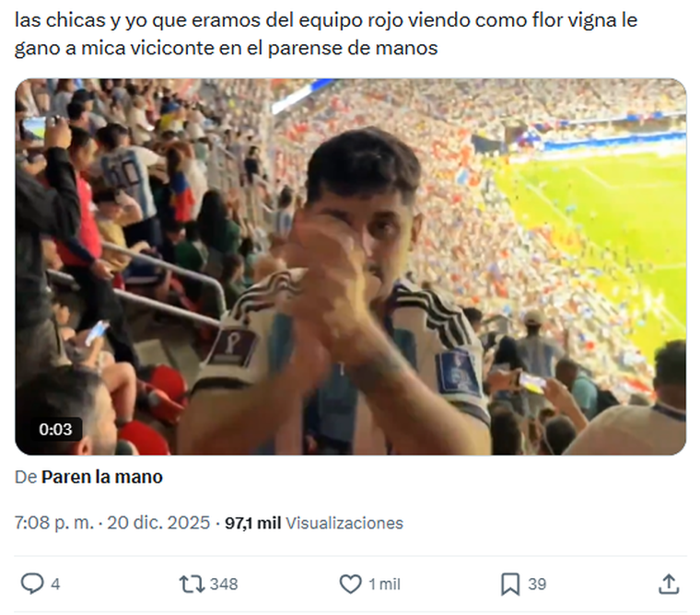
Task: Click the 39 bookmarks count
Action: 537,585
